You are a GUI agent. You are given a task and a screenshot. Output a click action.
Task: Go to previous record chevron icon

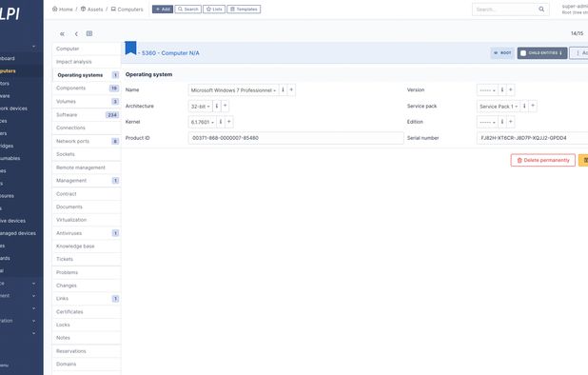point(76,33)
